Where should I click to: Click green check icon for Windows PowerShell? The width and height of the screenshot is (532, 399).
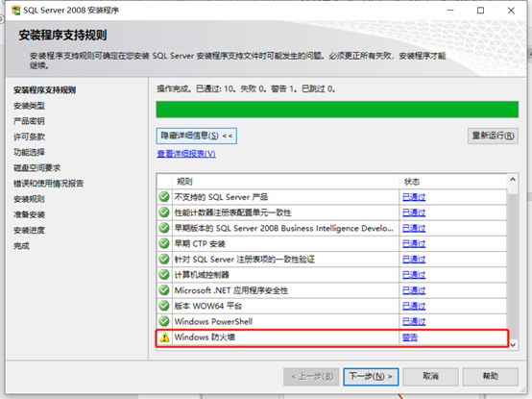click(x=164, y=321)
